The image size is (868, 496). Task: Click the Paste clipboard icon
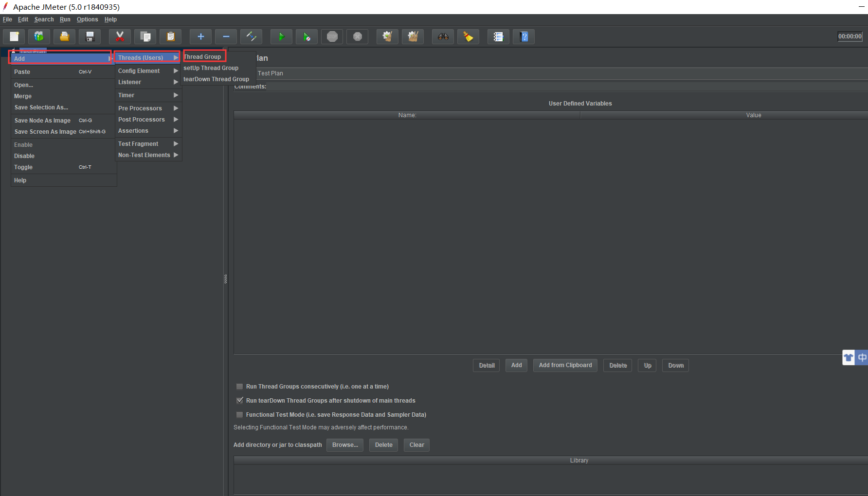[x=170, y=36]
